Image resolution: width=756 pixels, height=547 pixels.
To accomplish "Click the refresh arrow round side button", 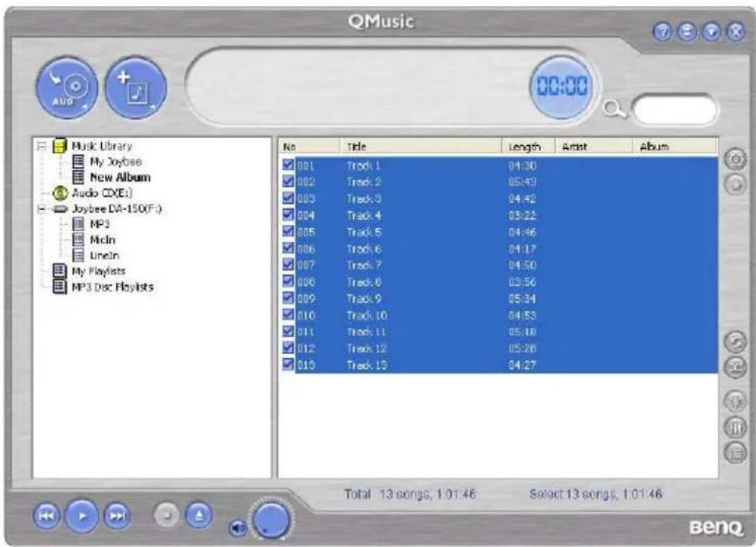I will [x=735, y=342].
